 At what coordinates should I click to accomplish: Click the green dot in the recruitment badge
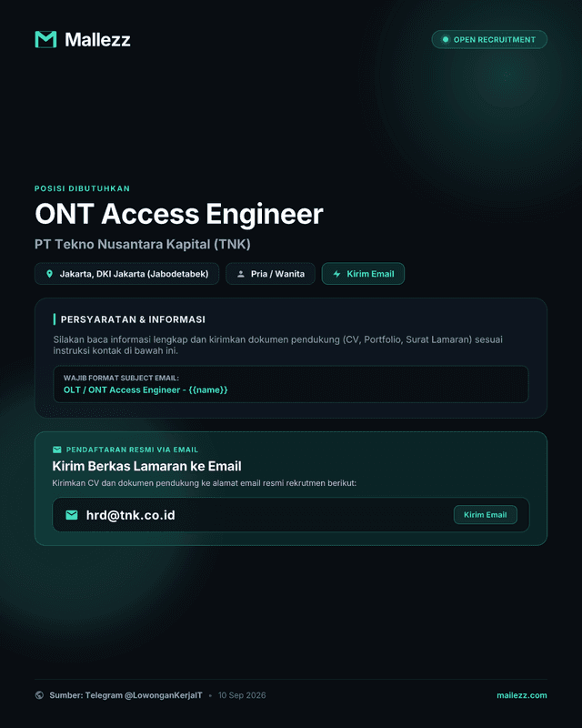click(446, 39)
